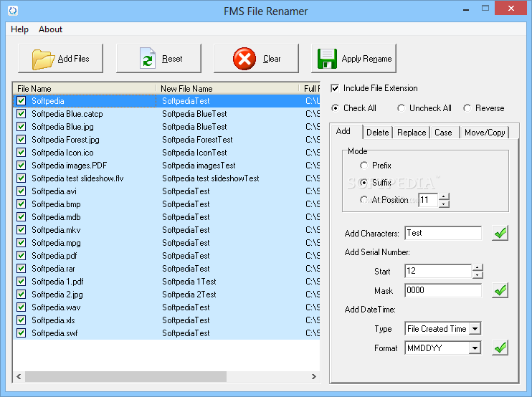Click the Reset button label
Image resolution: width=532 pixels, height=397 pixels.
pyautogui.click(x=172, y=59)
